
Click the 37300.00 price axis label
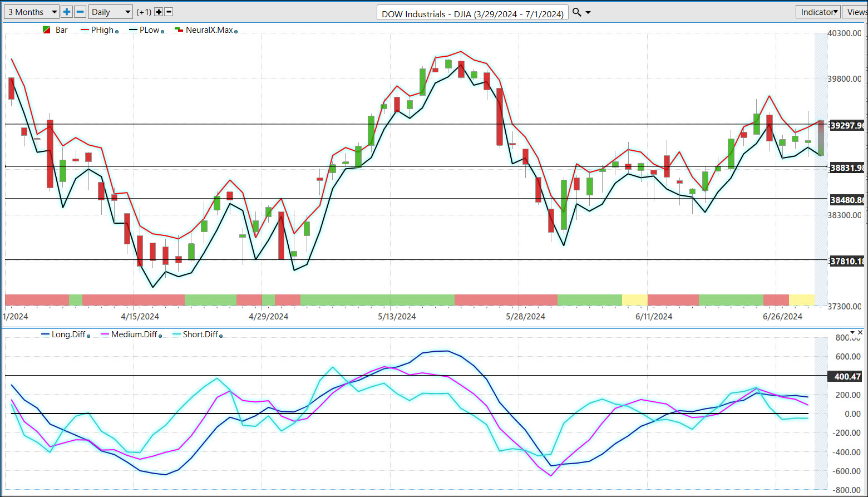tap(845, 307)
